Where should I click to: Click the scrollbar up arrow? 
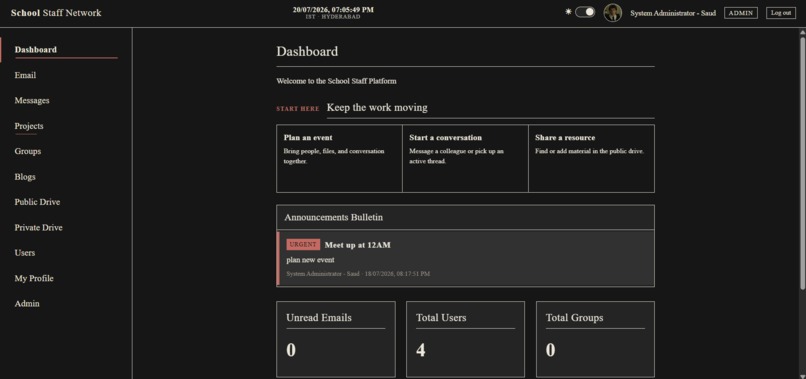[802, 32]
